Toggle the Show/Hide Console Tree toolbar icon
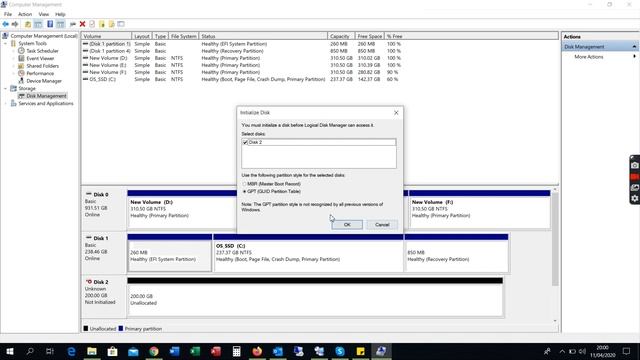Image resolution: width=640 pixels, height=360 pixels. [38, 24]
